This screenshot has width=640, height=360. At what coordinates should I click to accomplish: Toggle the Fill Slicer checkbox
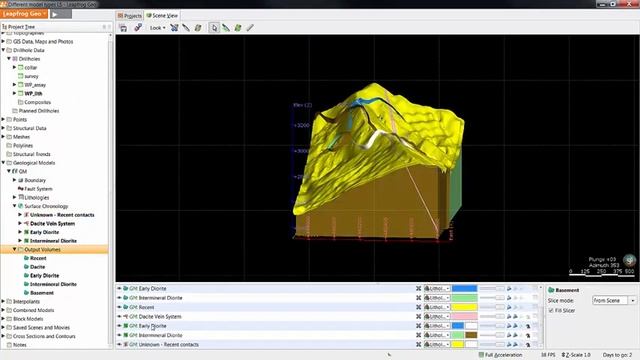(551, 311)
